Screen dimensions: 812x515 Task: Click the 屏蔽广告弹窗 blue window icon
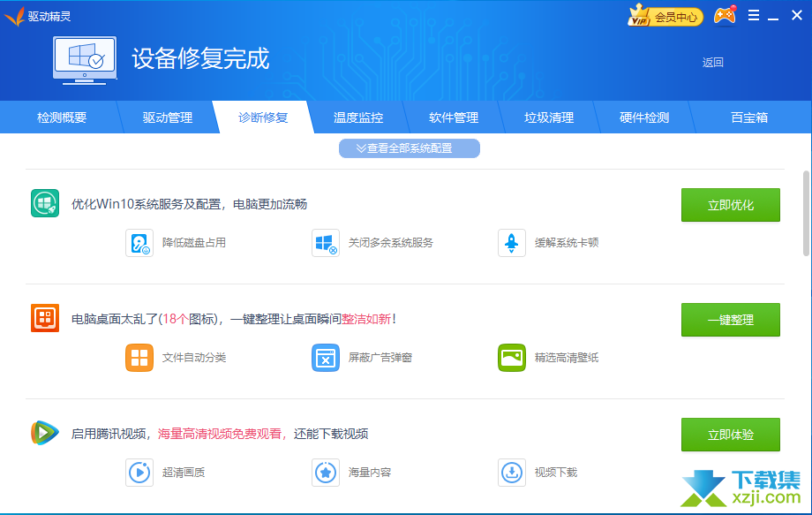(325, 358)
